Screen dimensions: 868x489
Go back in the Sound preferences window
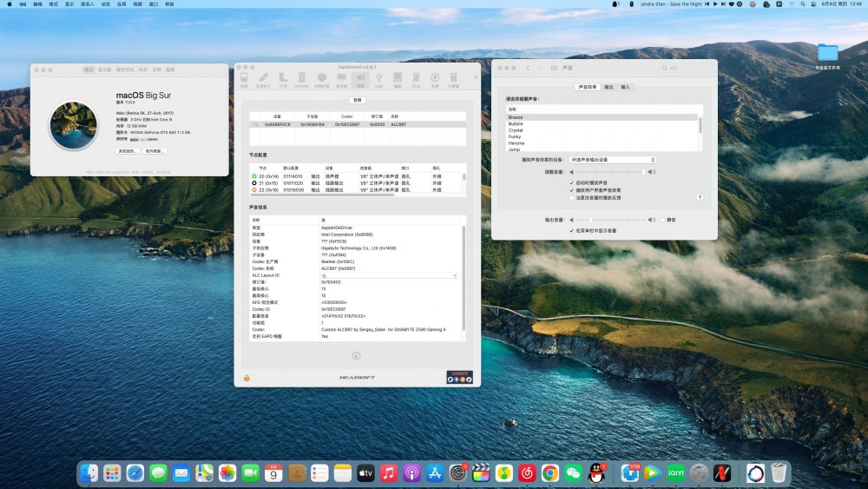[x=528, y=68]
